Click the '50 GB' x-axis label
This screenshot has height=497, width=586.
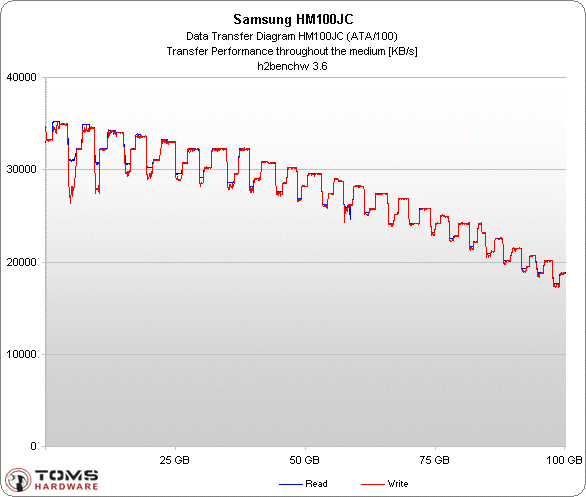coord(305,460)
